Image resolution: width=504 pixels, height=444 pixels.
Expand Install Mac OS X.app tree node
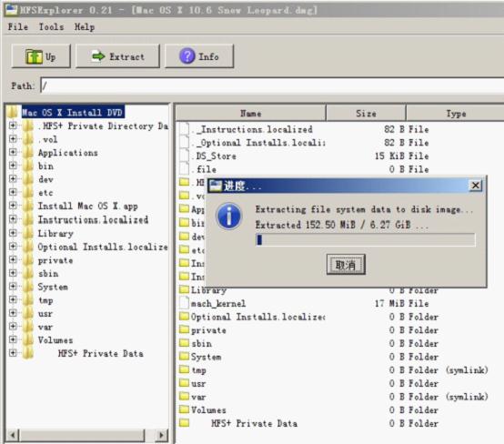click(x=13, y=206)
